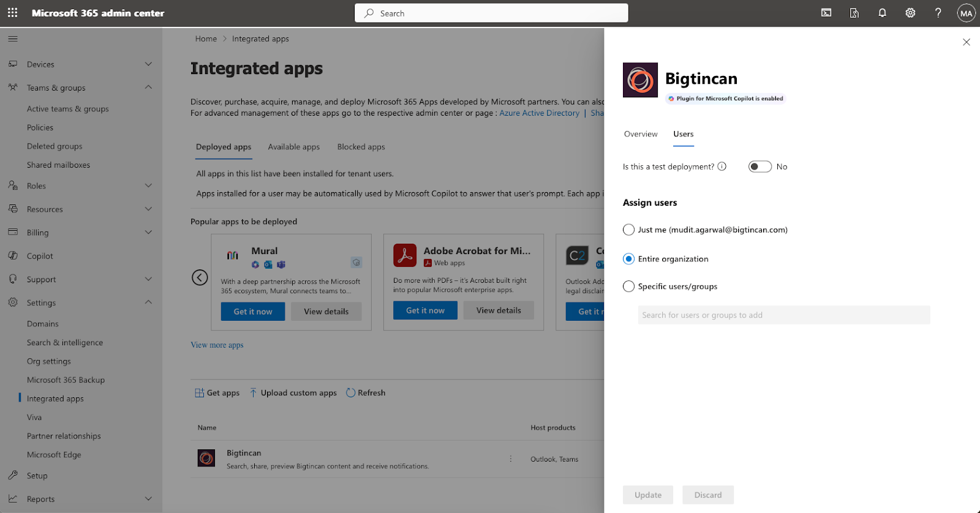Screen dimensions: 980x513
Task: Open the app launcher waffle icon
Action: [x=12, y=13]
